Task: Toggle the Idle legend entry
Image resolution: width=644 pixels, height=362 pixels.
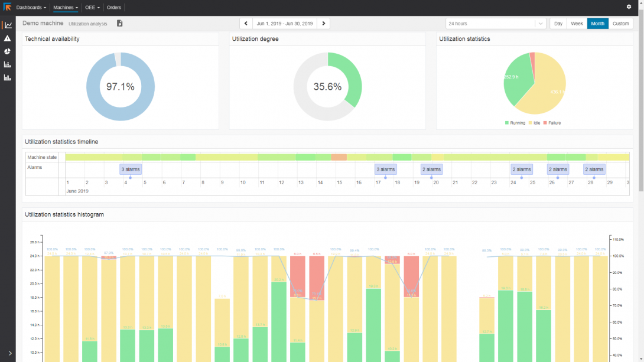Action: [534, 123]
